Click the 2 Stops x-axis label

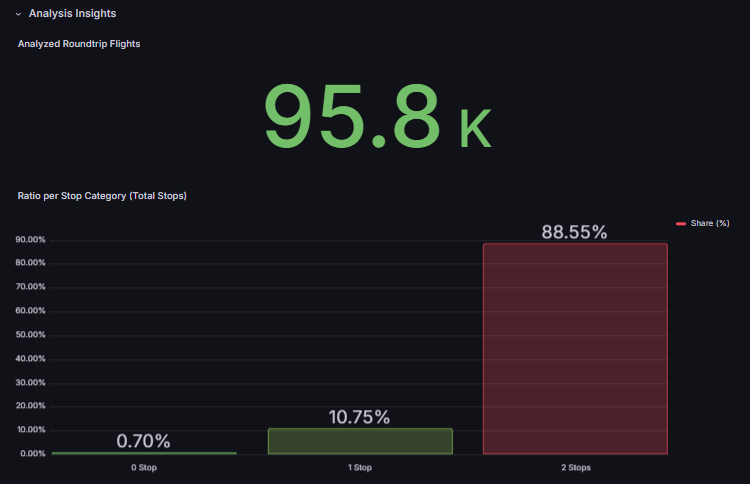(x=575, y=467)
